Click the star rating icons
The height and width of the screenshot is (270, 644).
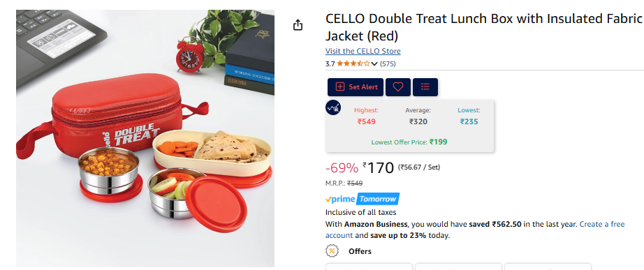353,63
